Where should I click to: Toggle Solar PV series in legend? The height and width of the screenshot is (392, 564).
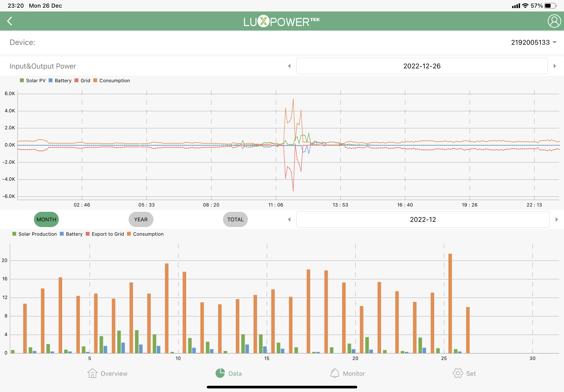coord(33,81)
